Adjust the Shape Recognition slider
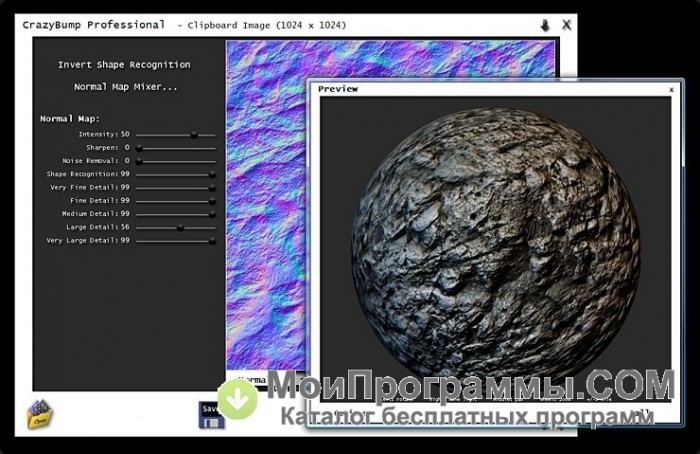The width and height of the screenshot is (700, 454). [x=176, y=175]
